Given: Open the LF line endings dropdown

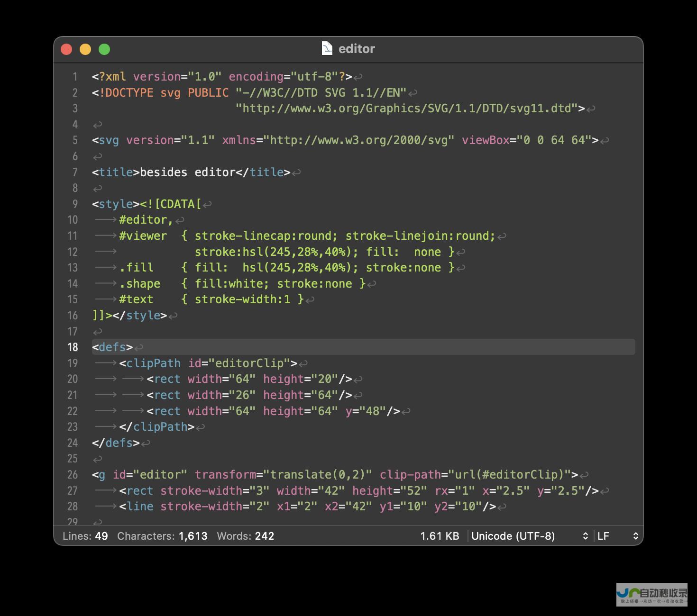Looking at the screenshot, I should 618,536.
